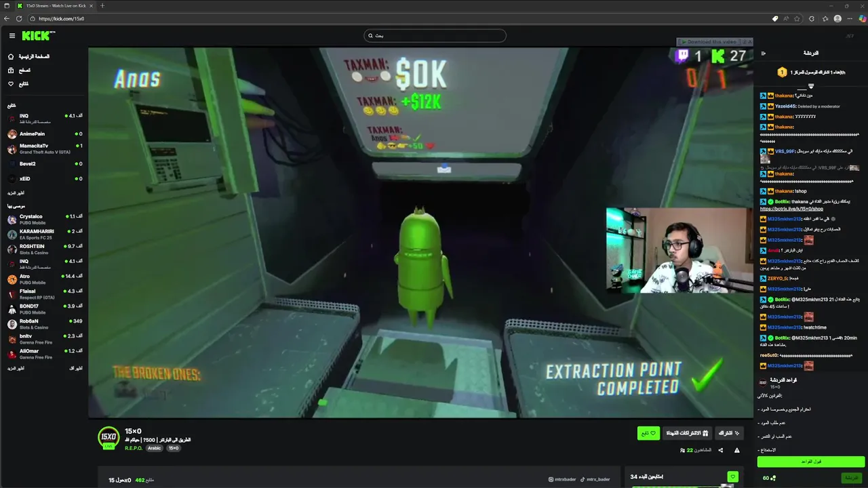This screenshot has height=488, width=868.
Task: Open KARAMHARIRI recommended channel
Action: (x=44, y=234)
